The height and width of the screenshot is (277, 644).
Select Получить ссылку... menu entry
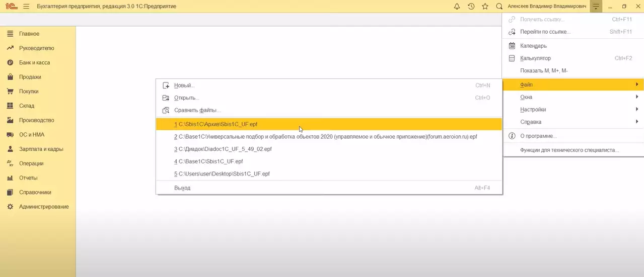(573, 20)
